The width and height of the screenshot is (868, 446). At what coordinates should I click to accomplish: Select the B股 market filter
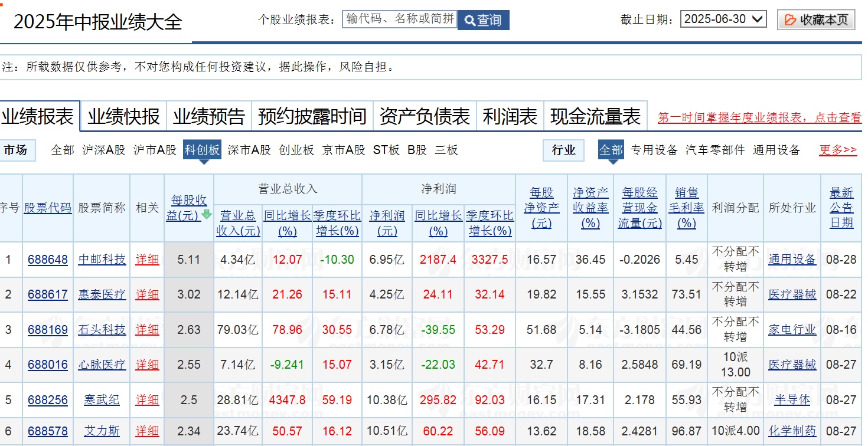coord(417,150)
